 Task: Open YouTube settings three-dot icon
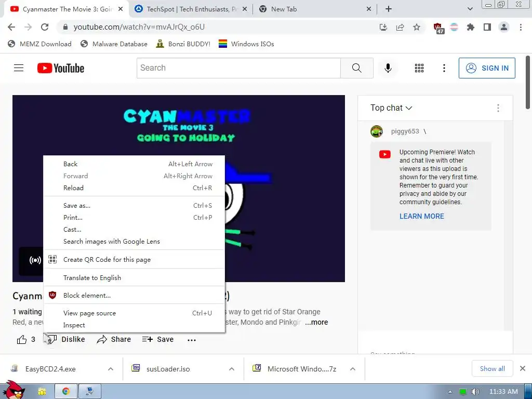(x=444, y=68)
